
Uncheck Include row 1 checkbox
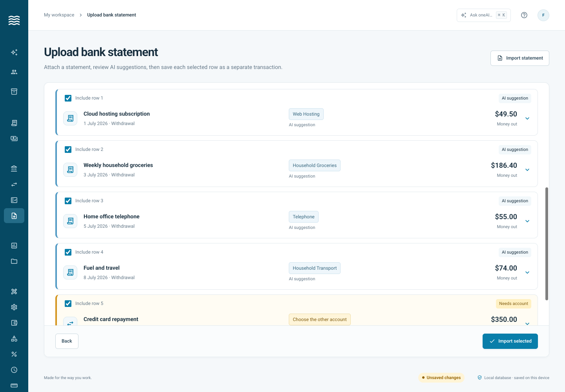68,98
